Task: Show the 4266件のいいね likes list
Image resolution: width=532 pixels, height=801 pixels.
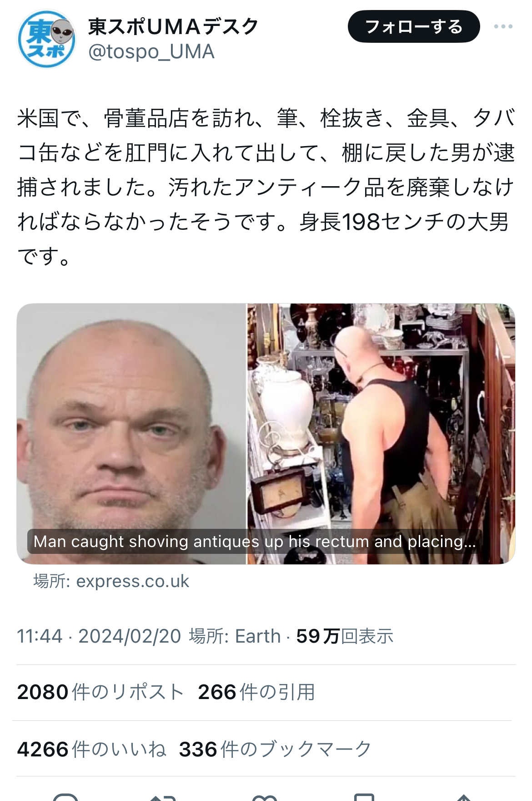Action: (x=92, y=749)
